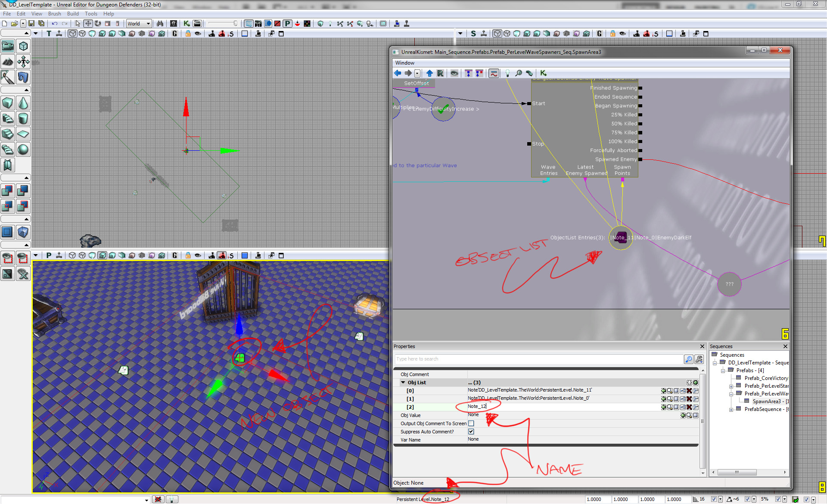
Task: Edit Obj List entry [2] Note_12 field
Action: click(x=563, y=407)
